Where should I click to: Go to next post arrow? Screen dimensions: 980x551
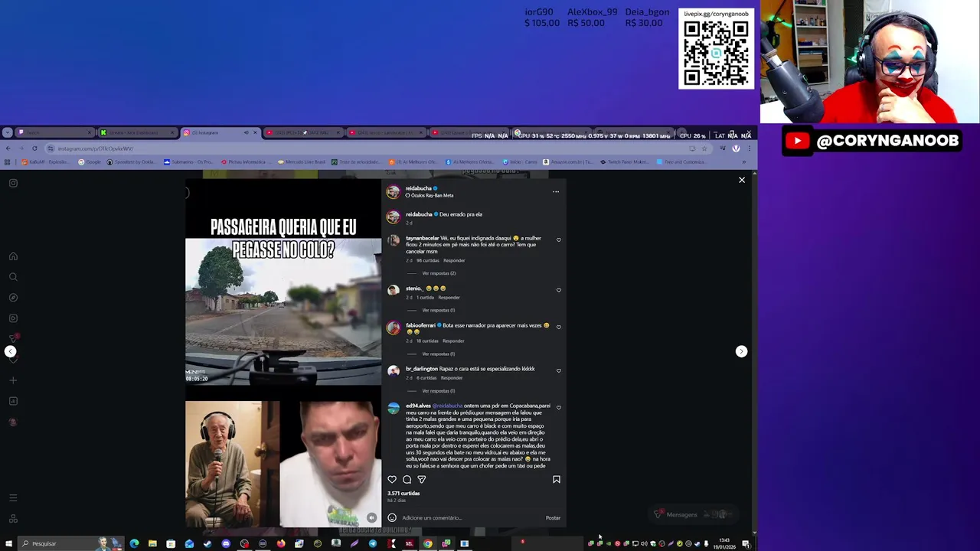coord(741,351)
